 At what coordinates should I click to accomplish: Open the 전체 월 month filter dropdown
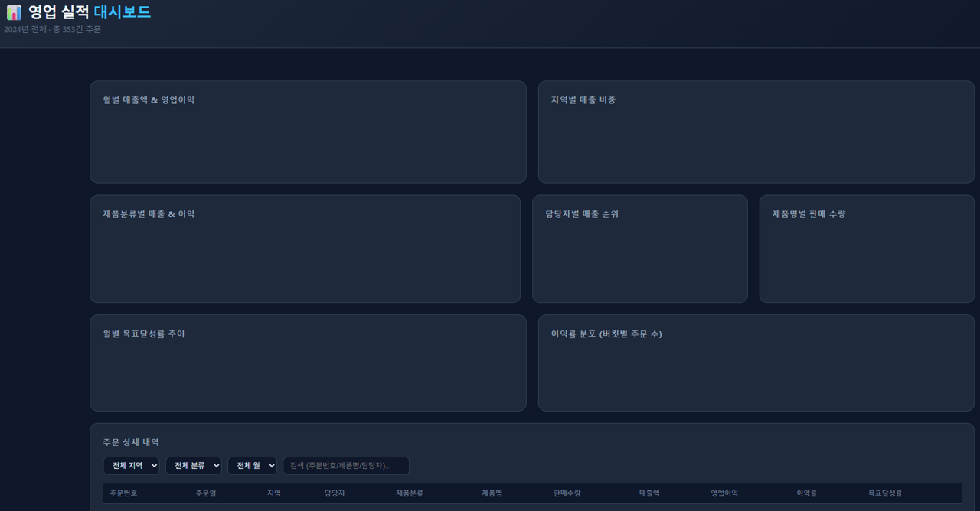tap(252, 466)
